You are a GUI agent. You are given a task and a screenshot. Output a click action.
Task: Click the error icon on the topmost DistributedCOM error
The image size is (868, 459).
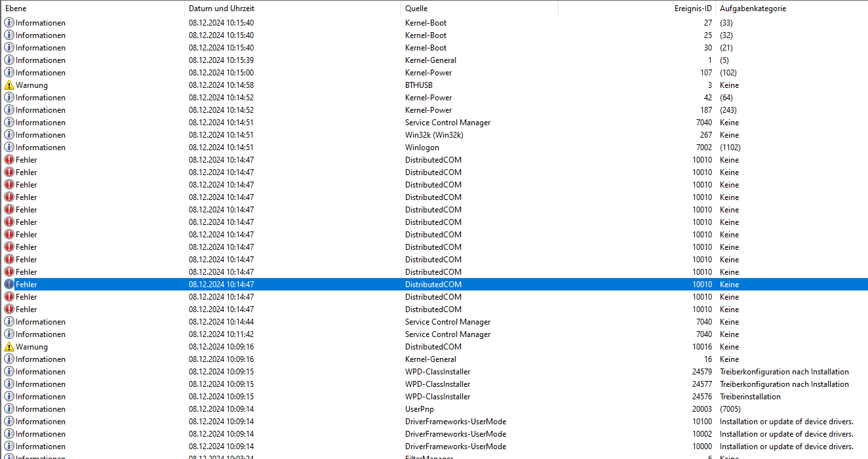[x=8, y=159]
